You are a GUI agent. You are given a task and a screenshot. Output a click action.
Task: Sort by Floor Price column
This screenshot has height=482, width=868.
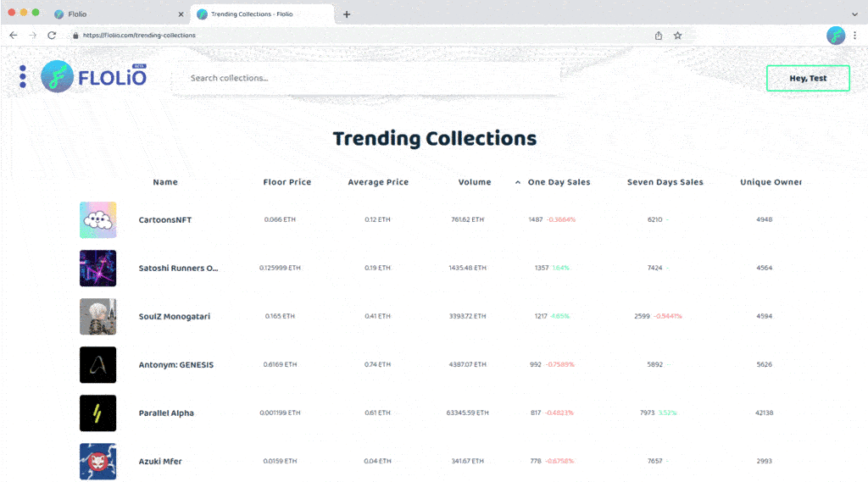[287, 182]
